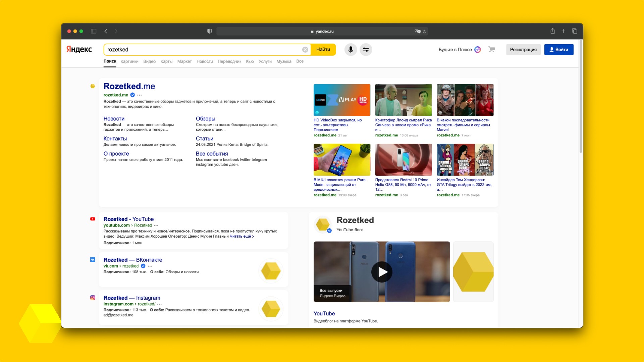
Task: Open the GTA Trilogy news thumbnail
Action: click(465, 160)
